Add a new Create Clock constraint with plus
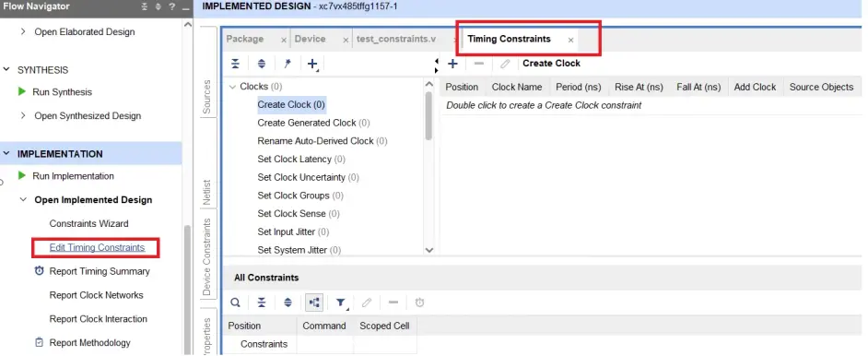Screen dimensions: 868x356 click(452, 64)
